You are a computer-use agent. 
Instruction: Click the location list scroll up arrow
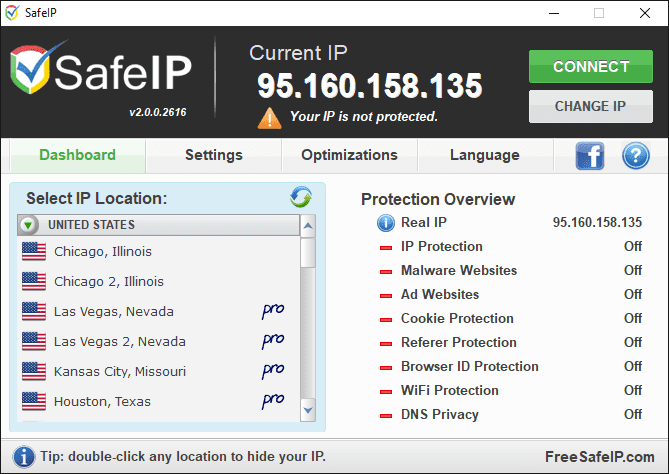pyautogui.click(x=308, y=226)
